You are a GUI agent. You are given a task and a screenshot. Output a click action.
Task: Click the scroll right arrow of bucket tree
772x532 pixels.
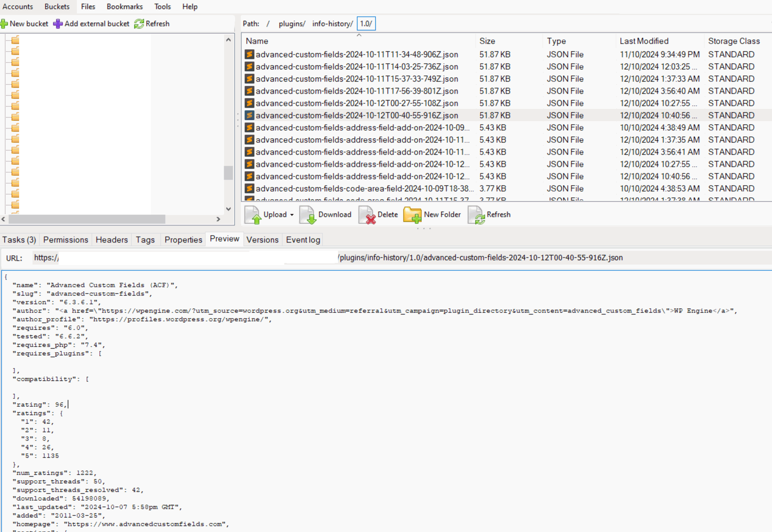point(218,219)
